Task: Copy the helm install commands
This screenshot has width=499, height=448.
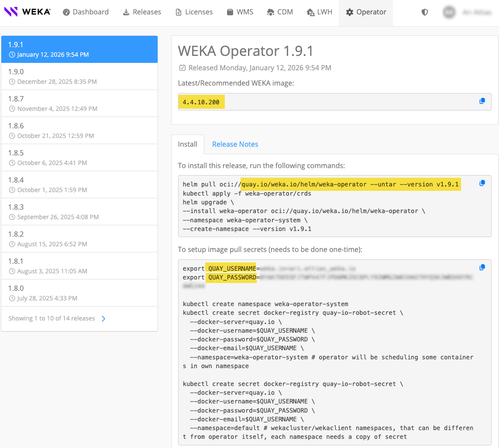Action: (x=482, y=183)
